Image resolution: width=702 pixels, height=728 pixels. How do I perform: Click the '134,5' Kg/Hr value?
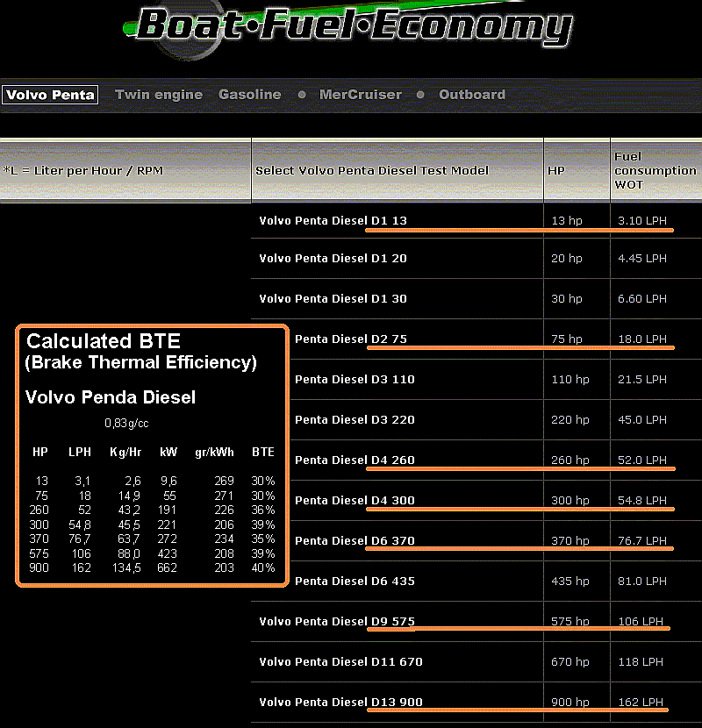[126, 567]
